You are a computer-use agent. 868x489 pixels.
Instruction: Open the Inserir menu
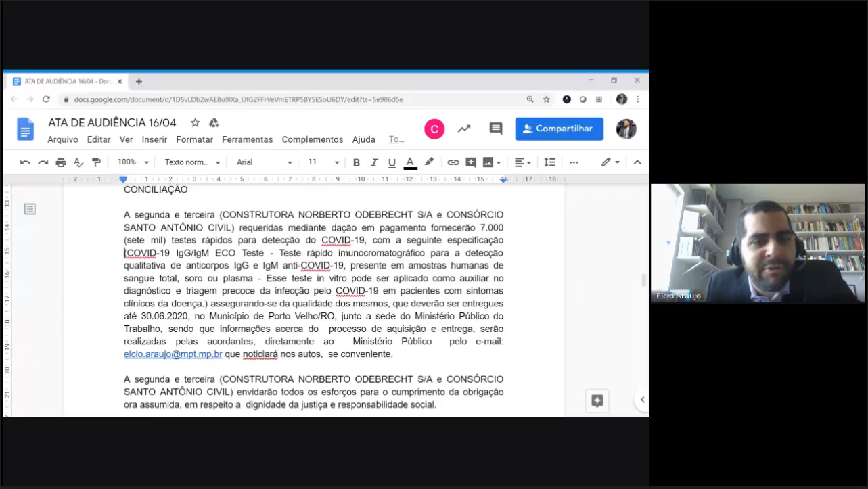tap(154, 140)
